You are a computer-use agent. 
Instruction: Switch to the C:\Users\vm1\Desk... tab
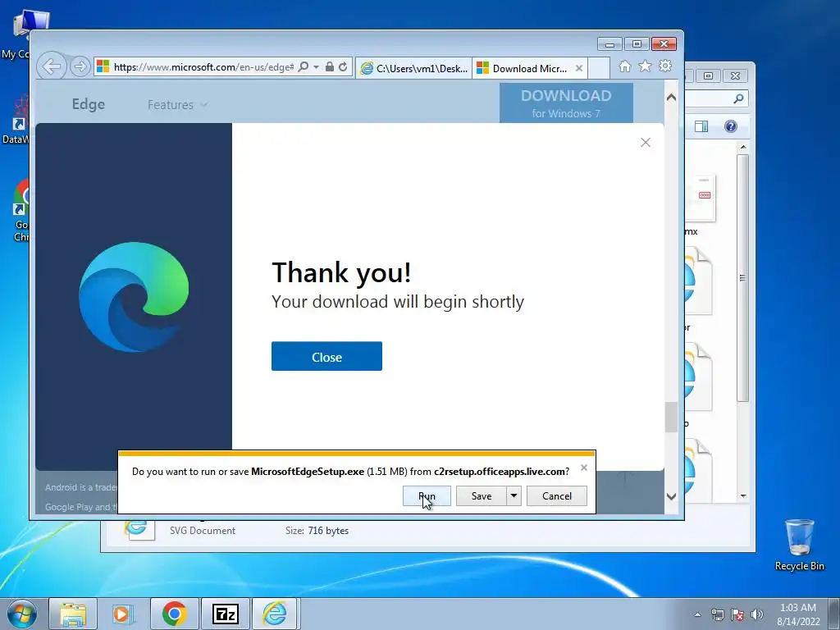(413, 68)
